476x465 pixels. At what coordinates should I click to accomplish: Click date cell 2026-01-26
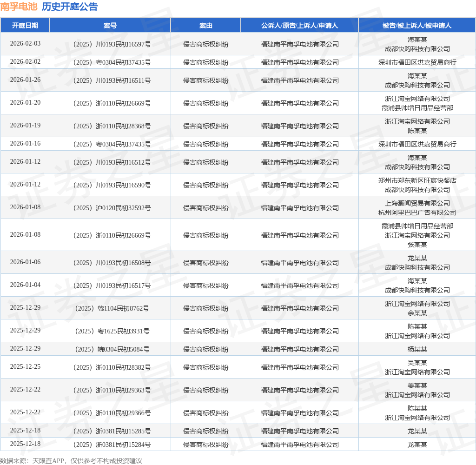point(25,80)
